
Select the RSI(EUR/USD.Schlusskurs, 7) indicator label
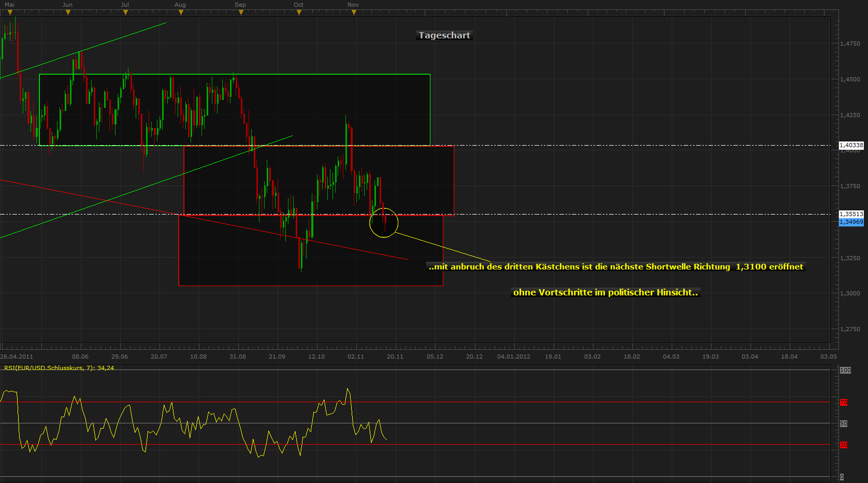(x=59, y=368)
